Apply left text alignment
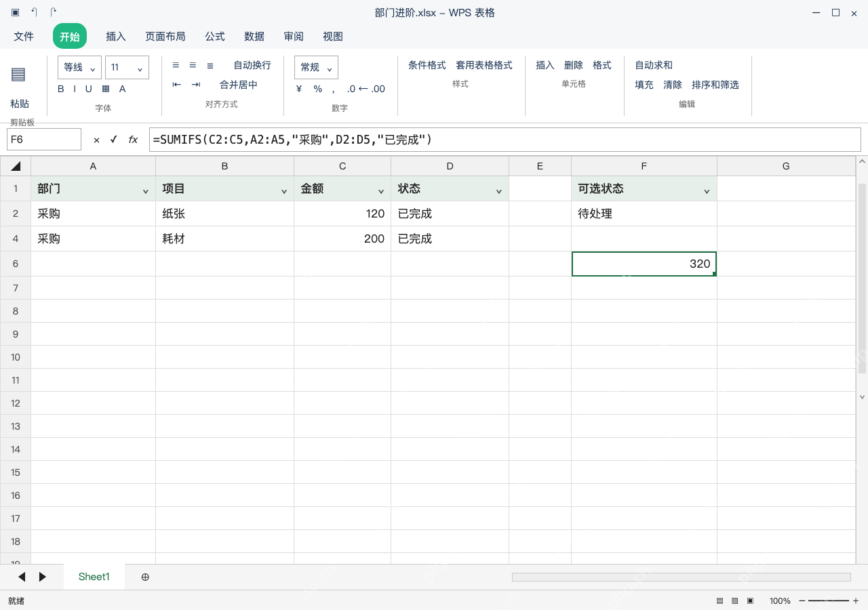Image resolution: width=868 pixels, height=610 pixels. click(x=176, y=65)
